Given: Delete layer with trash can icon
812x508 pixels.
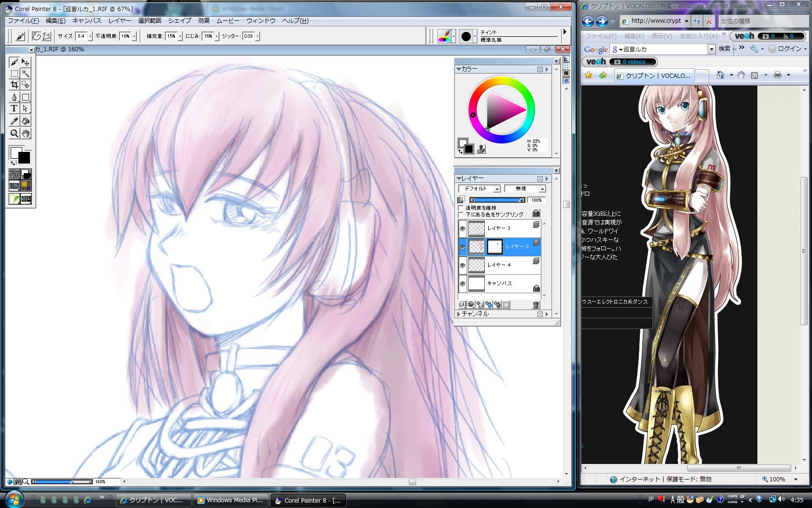Looking at the screenshot, I should click(x=536, y=305).
